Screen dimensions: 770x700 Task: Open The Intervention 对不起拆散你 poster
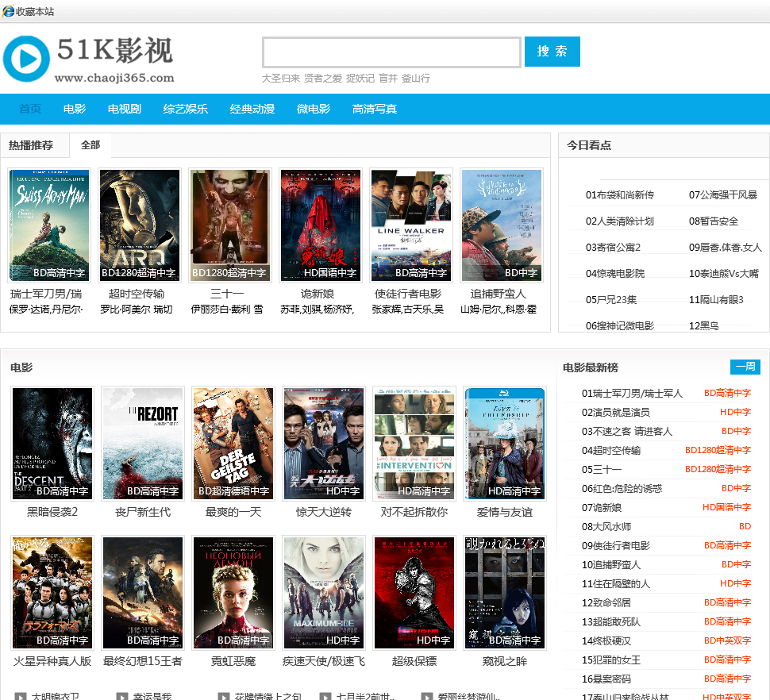coord(414,444)
